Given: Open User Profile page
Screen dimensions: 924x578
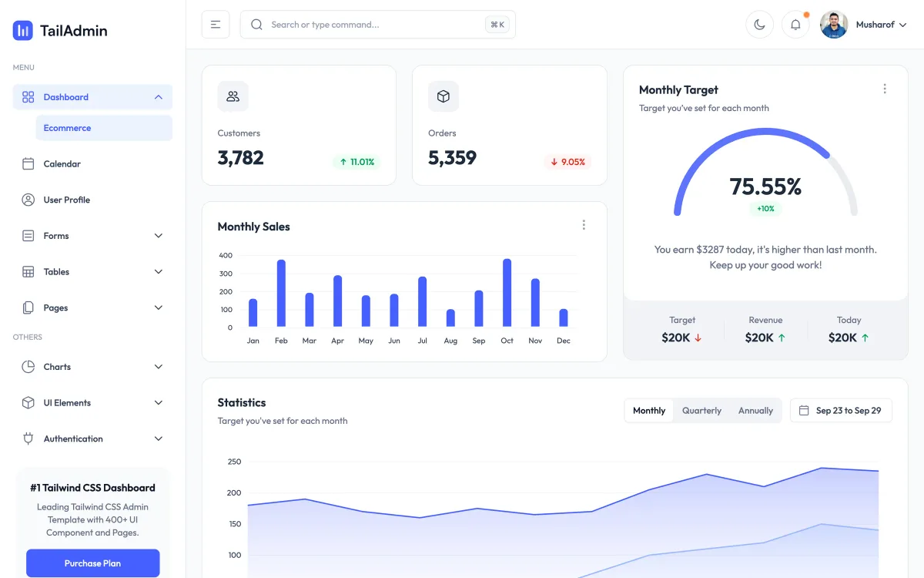Looking at the screenshot, I should tap(92, 200).
